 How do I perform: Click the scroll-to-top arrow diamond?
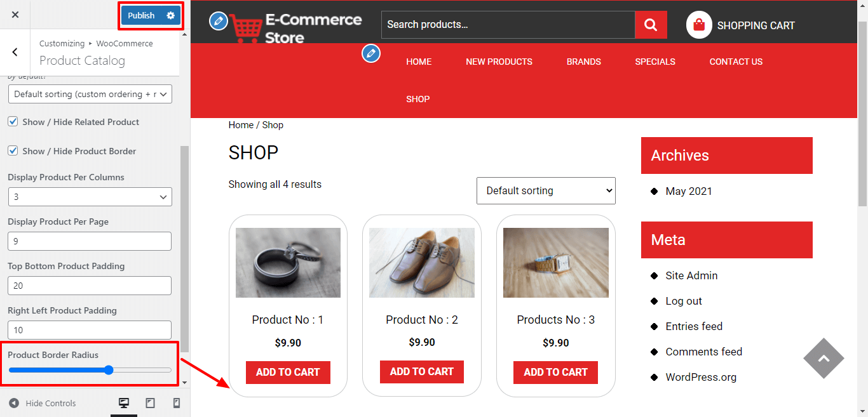click(824, 359)
